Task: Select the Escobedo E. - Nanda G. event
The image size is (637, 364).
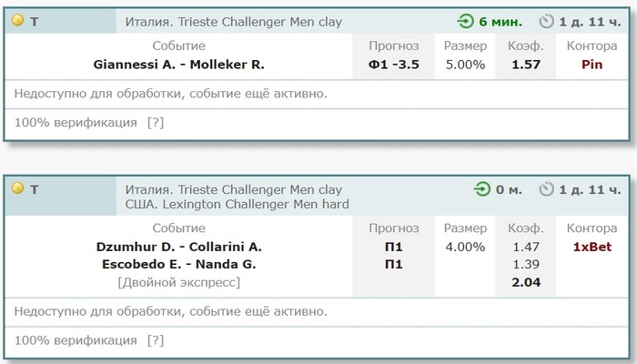Action: point(178,265)
